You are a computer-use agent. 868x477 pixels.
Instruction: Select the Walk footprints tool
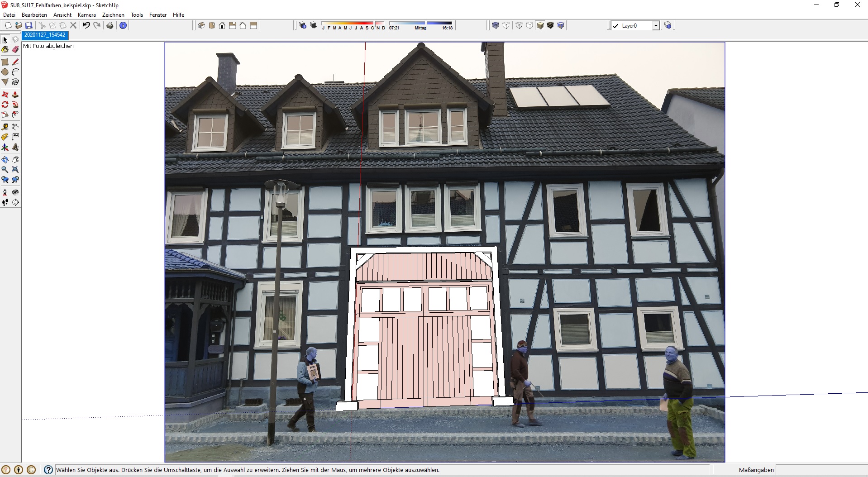[x=5, y=203]
